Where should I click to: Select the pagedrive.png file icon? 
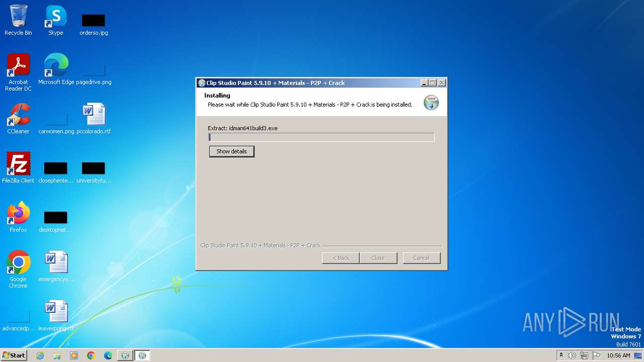[94, 73]
